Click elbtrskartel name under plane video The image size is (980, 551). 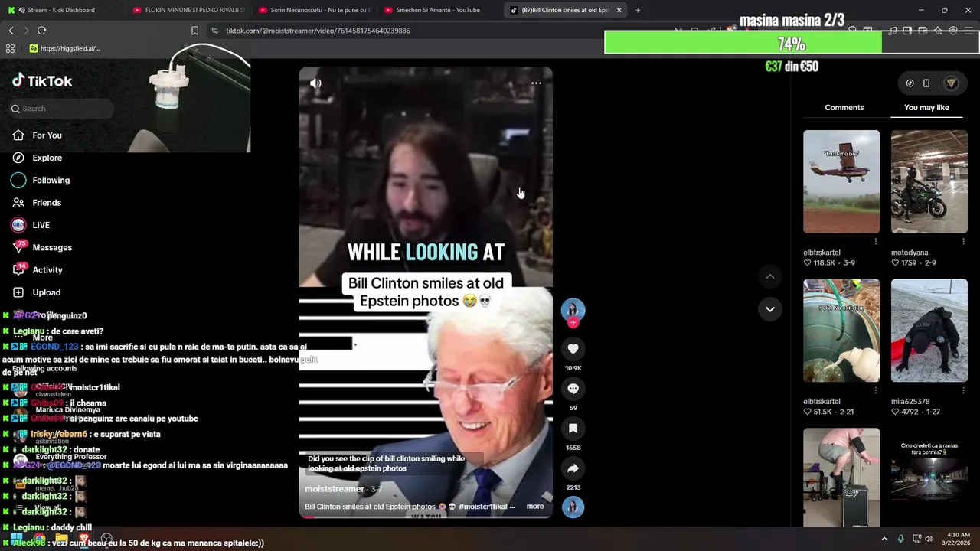coord(822,253)
